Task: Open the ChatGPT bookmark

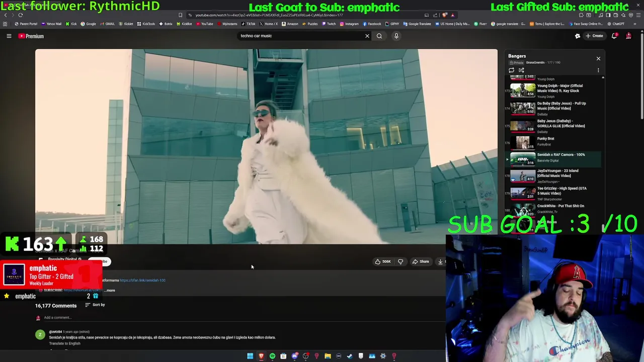Action: pyautogui.click(x=616, y=24)
